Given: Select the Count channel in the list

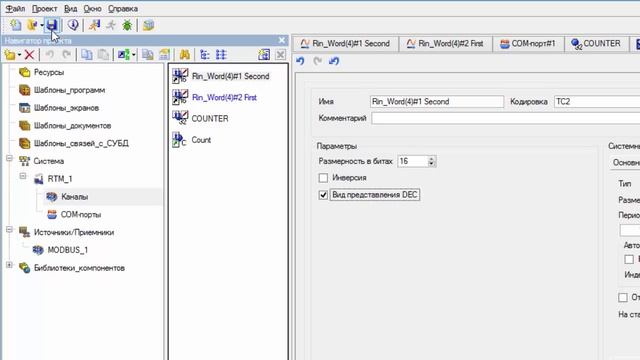Looking at the screenshot, I should [x=201, y=140].
